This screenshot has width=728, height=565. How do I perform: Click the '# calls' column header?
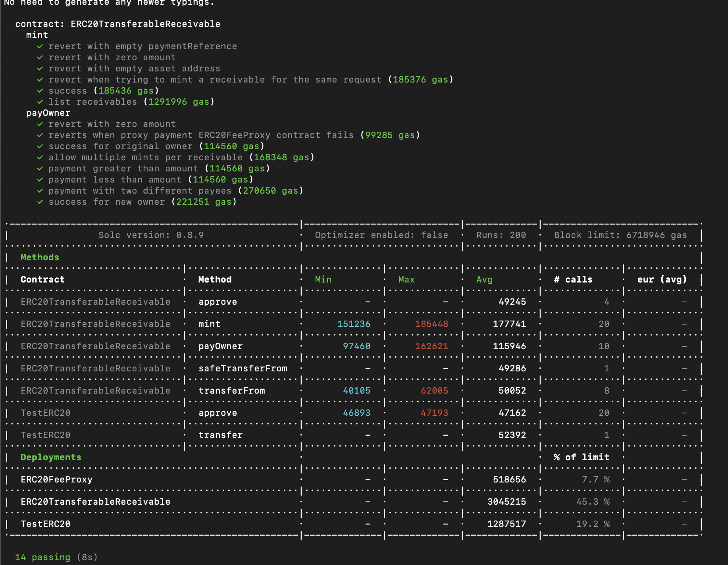[573, 280]
